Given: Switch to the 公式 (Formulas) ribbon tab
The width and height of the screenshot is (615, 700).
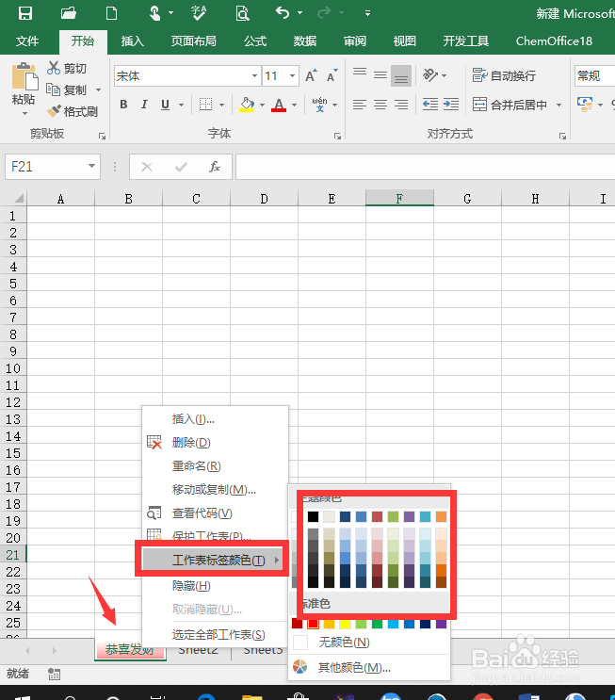Looking at the screenshot, I should [x=255, y=41].
